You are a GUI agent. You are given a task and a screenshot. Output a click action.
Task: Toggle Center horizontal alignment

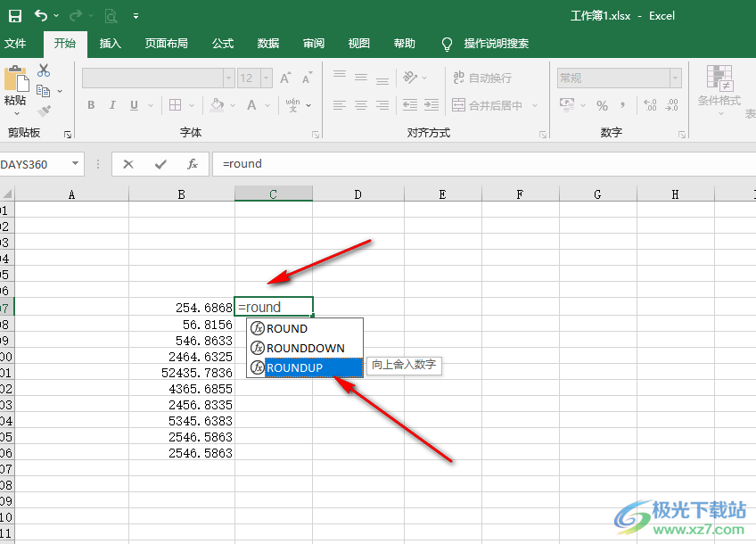click(361, 105)
